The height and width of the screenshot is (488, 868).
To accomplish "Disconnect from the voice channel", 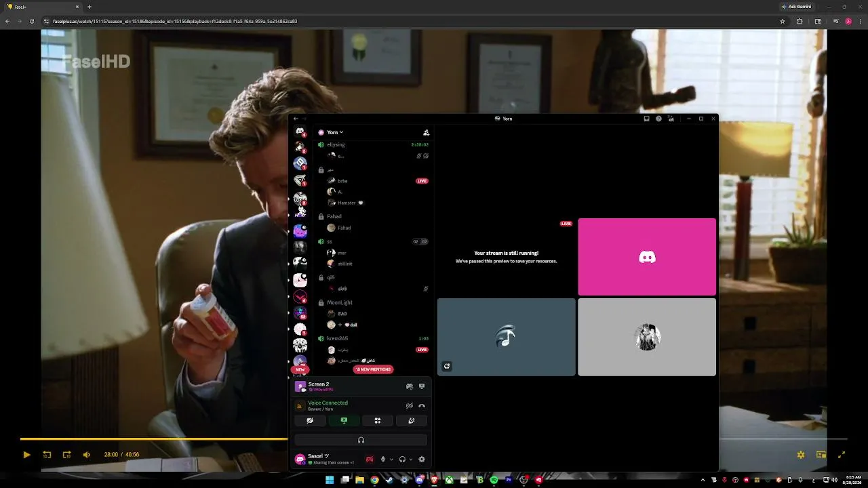I will pyautogui.click(x=422, y=406).
